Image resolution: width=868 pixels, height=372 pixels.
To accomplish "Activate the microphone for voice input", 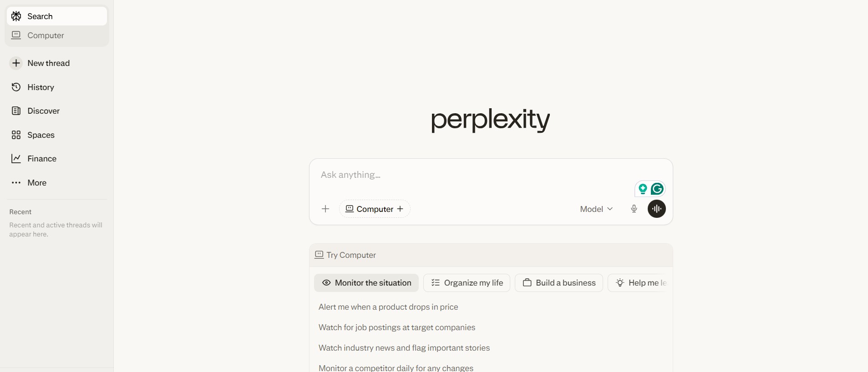I will point(633,209).
